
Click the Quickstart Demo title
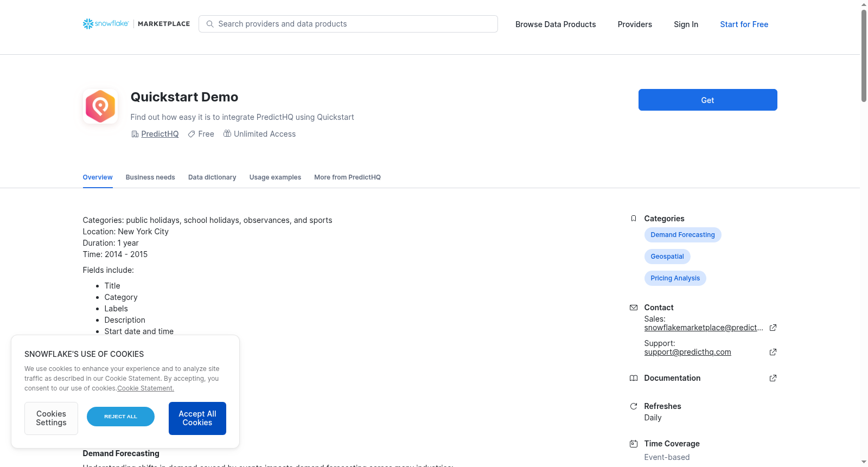pos(184,97)
